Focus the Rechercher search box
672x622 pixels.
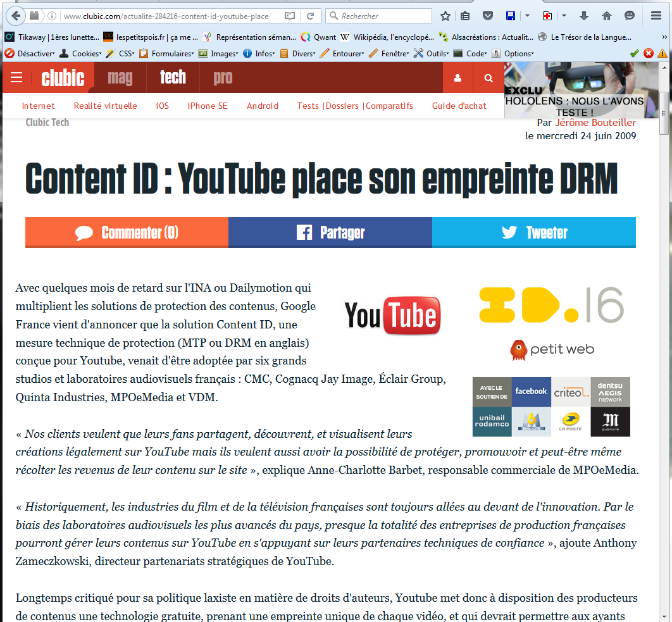coord(379,16)
